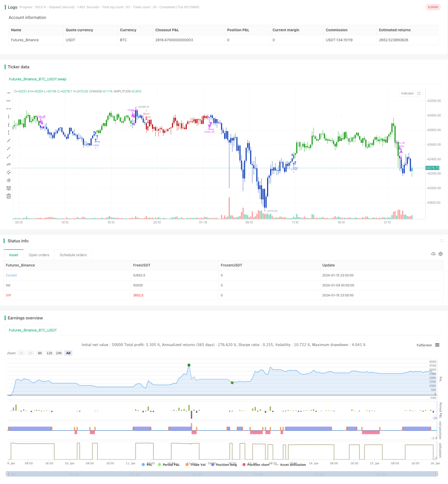Click the time range navigator slider
This screenshot has height=484, width=448.
tap(222, 474)
